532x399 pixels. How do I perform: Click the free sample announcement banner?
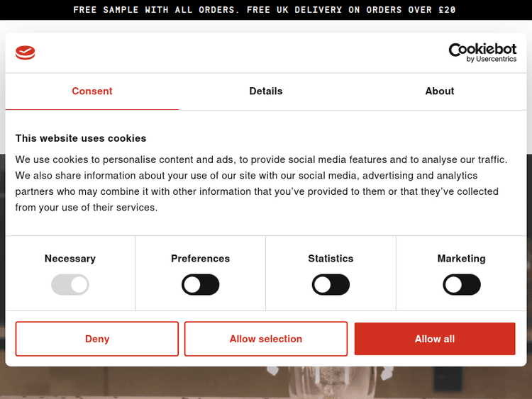click(x=266, y=10)
